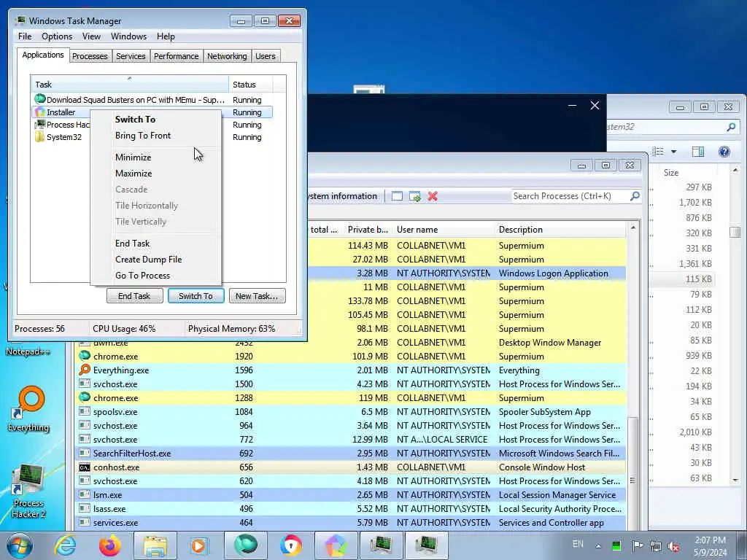Open the Everything desktop shortcut
The image size is (747, 560).
29,410
